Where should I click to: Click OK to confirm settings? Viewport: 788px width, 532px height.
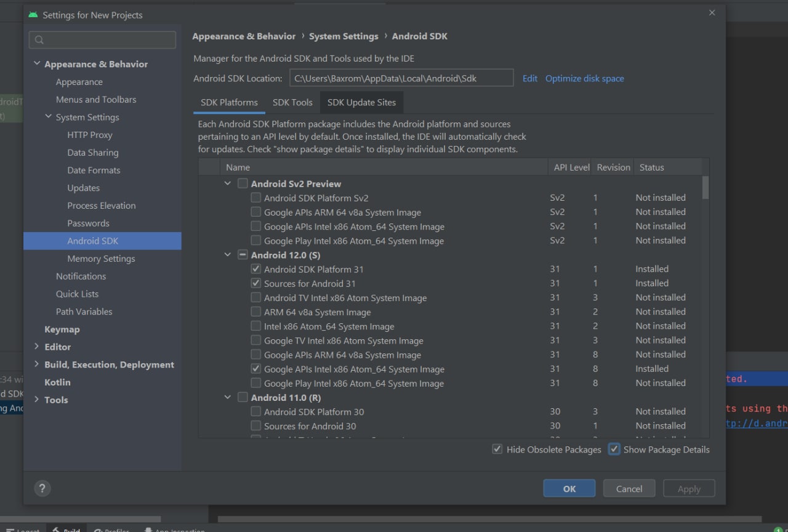(x=569, y=488)
